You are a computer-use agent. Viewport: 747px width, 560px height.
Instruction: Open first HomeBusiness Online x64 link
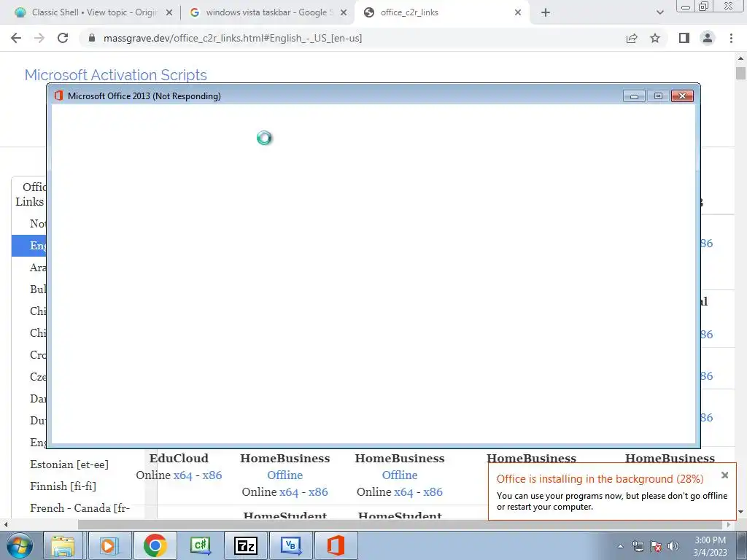click(289, 492)
